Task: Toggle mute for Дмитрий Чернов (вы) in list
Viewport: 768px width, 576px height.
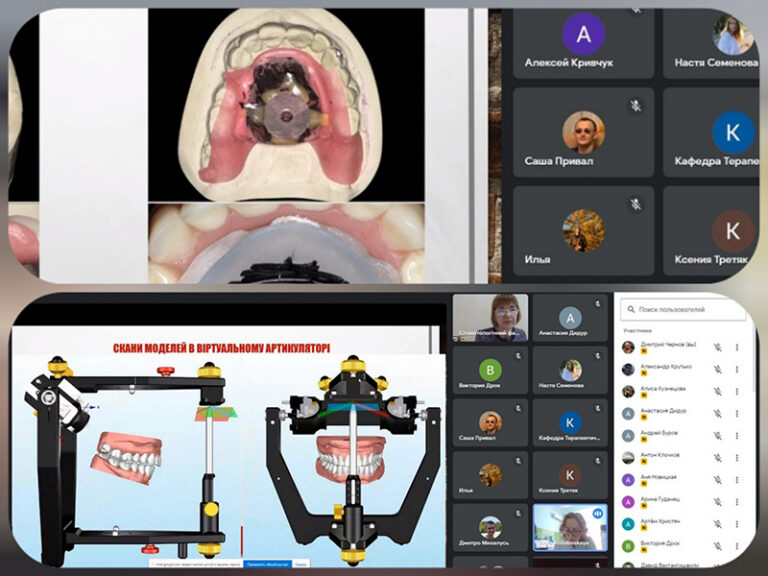Action: tap(717, 347)
